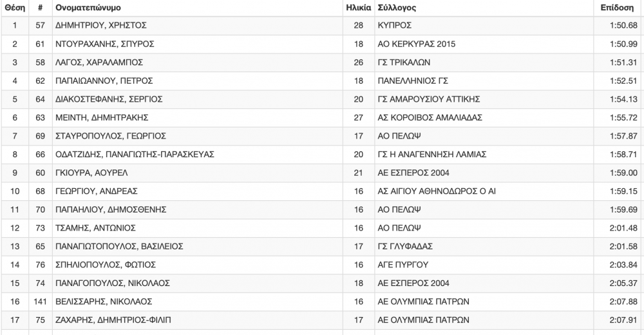Click the name ΣΤΑΥΡΟΠΟΥΛΟΣ, ΓΕΩΡΓΙΟΣ

(x=111, y=136)
